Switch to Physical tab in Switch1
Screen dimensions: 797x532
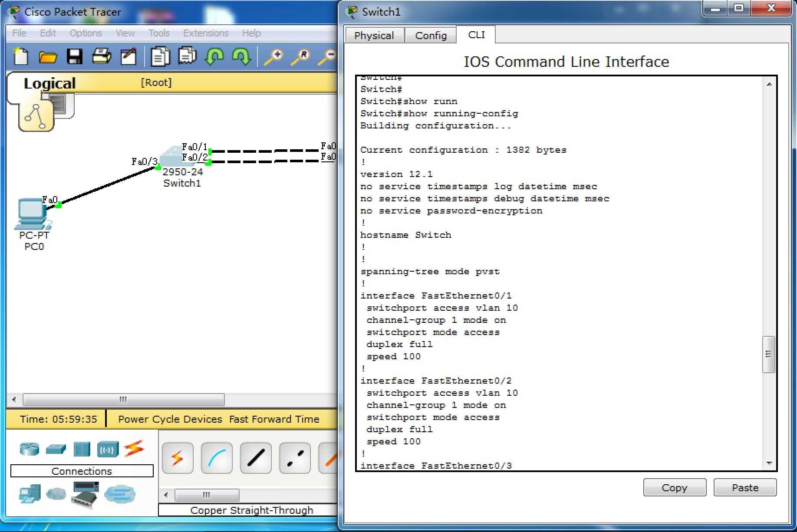[374, 36]
